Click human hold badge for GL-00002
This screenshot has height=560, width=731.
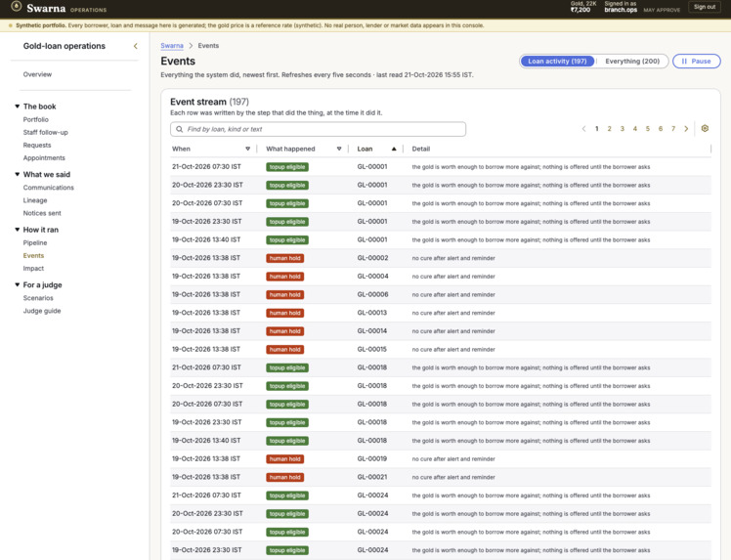coord(284,258)
